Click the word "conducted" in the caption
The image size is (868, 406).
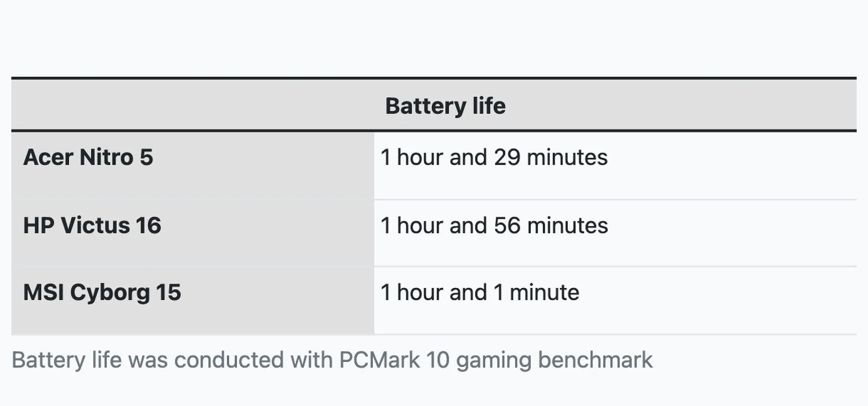tap(228, 360)
